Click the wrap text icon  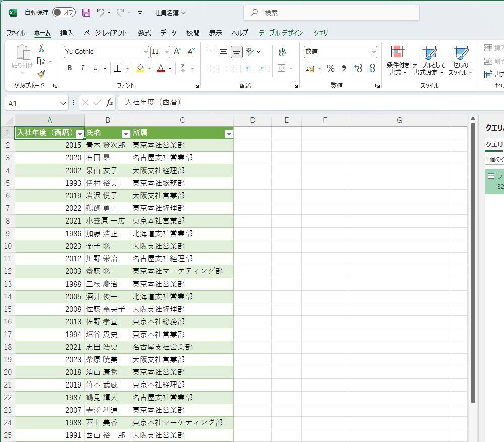tap(282, 52)
